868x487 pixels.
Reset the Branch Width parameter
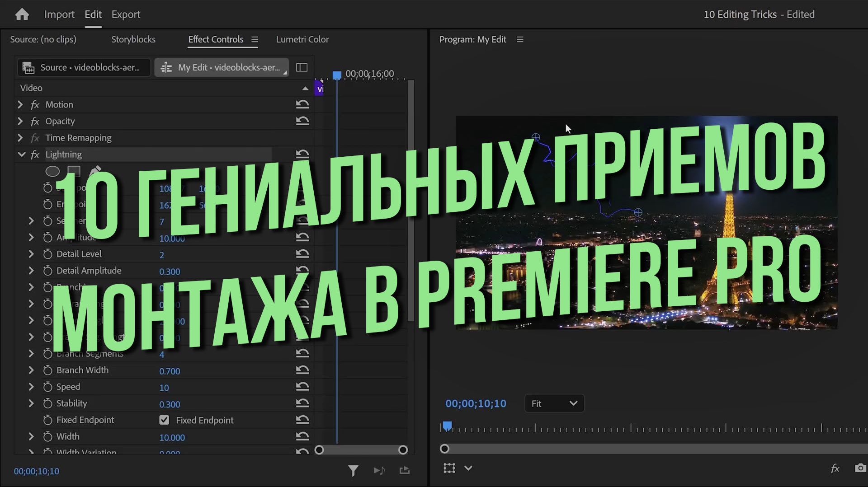(x=302, y=370)
